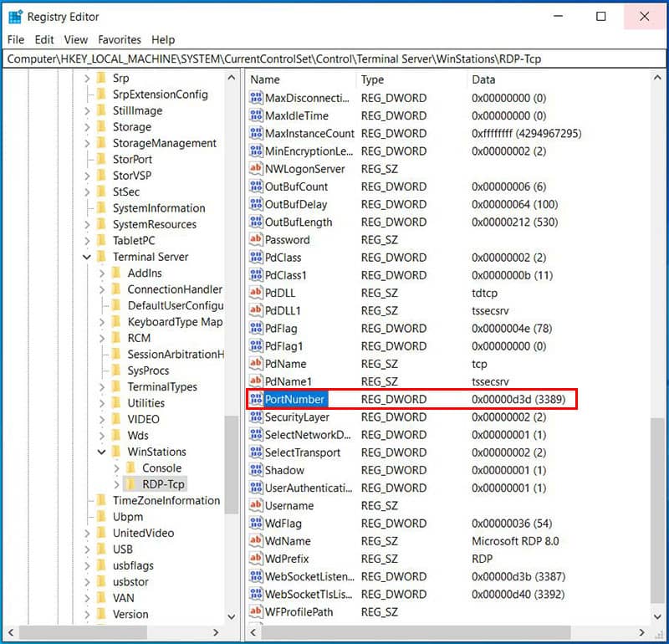Screen dimensions: 669x644
Task: Click the RDP-Tcp folder icon
Action: [130, 484]
